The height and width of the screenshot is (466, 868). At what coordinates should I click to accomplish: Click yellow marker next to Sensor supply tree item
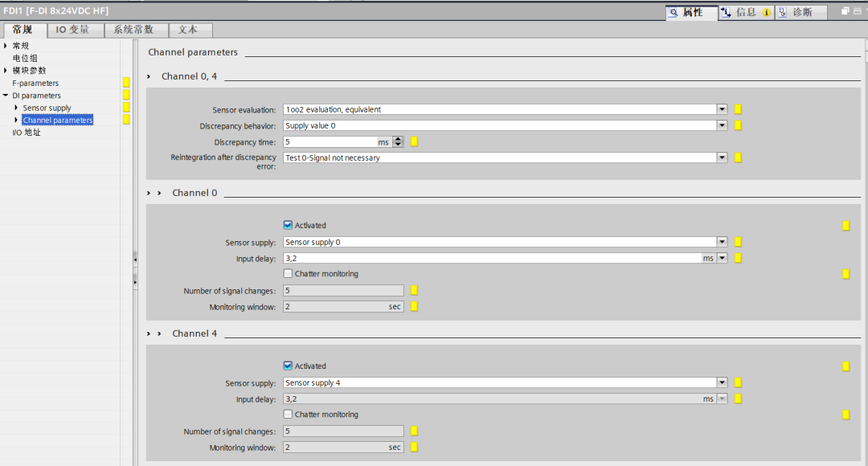coord(126,107)
